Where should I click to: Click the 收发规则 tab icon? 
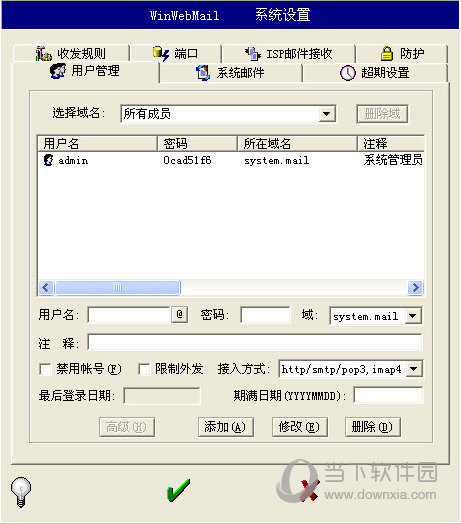[44, 53]
